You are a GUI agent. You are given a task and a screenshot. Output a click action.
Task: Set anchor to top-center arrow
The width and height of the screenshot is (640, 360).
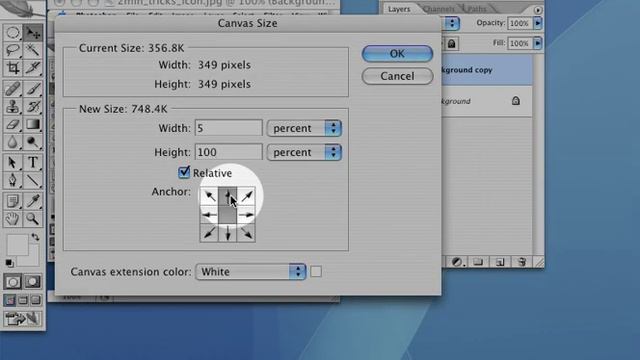click(228, 196)
